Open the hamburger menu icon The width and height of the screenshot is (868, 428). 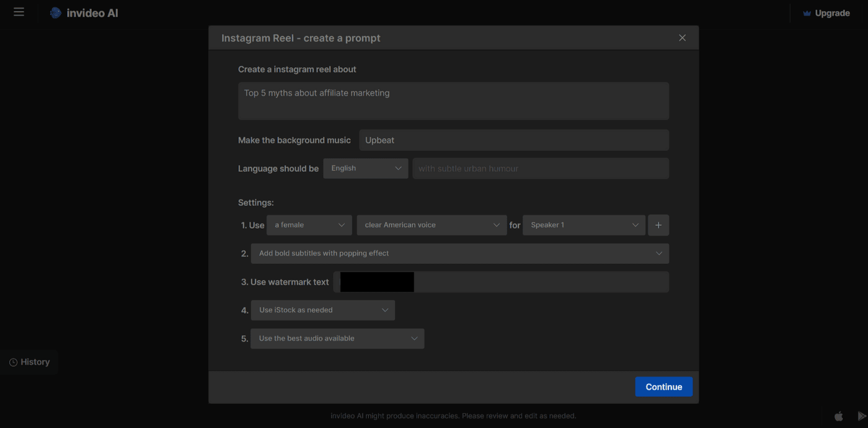19,12
